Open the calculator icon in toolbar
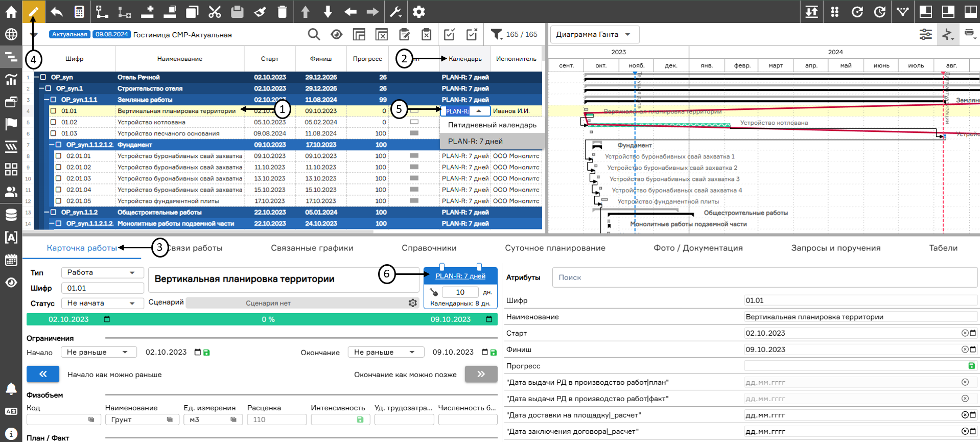Image resolution: width=980 pixels, height=442 pixels. pyautogui.click(x=79, y=11)
